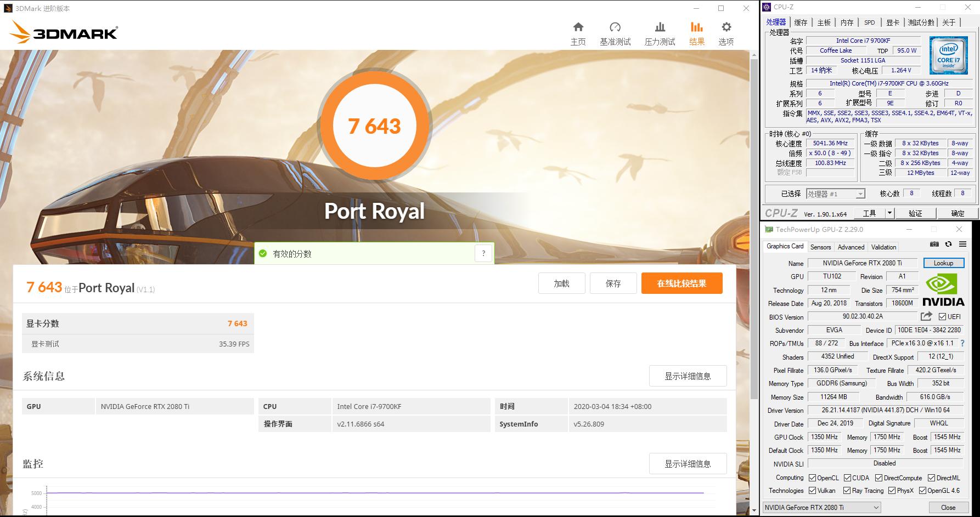Image resolution: width=980 pixels, height=517 pixels.
Task: Click the GPU Name field in GPU-Z
Action: click(862, 263)
